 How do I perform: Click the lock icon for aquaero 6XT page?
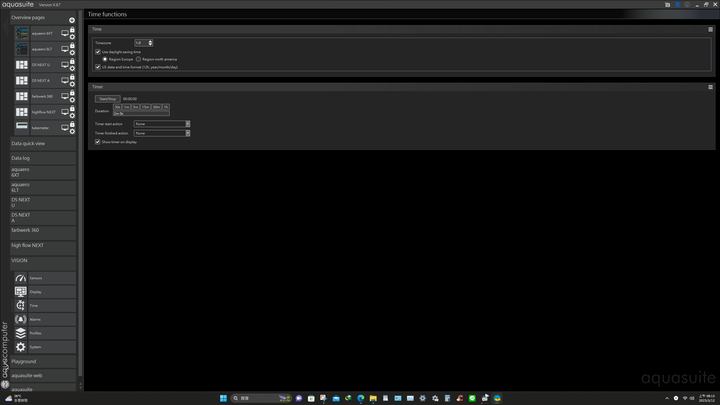tap(72, 30)
